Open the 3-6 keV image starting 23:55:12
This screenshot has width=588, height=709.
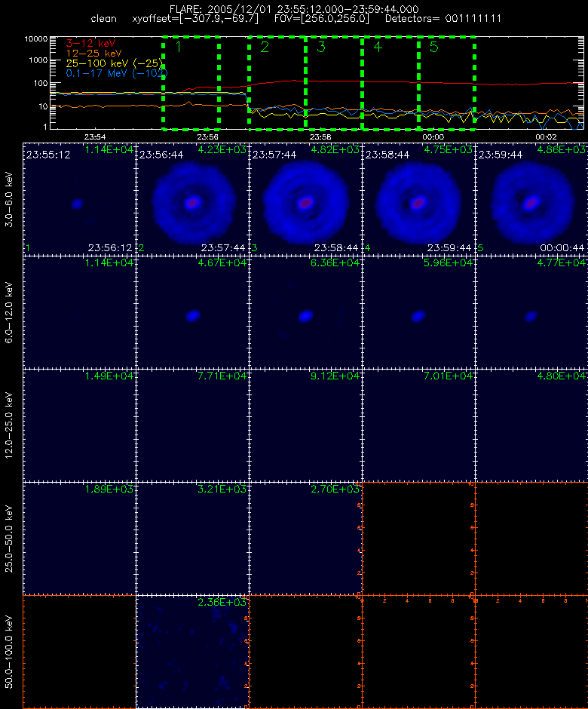(x=80, y=199)
